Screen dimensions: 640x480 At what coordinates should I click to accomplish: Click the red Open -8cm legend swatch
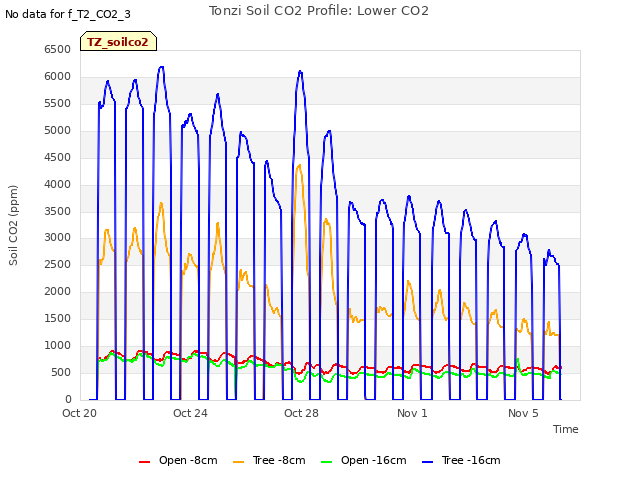click(144, 462)
